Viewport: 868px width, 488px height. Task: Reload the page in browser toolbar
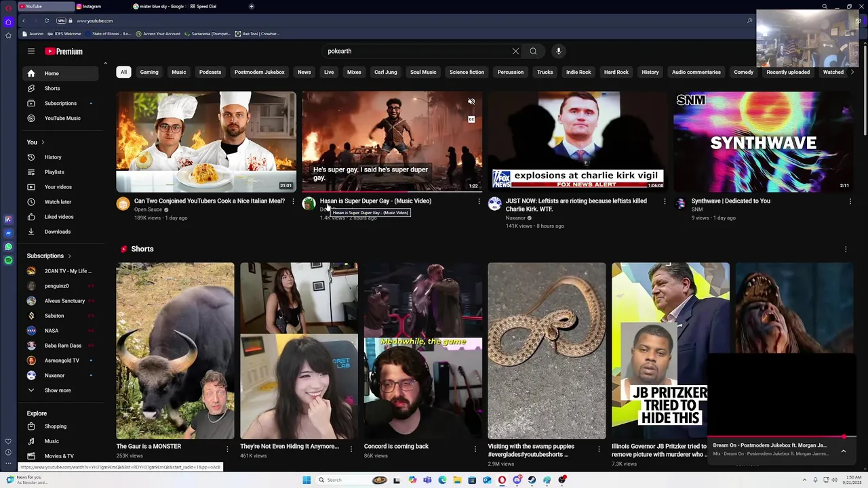click(x=47, y=21)
